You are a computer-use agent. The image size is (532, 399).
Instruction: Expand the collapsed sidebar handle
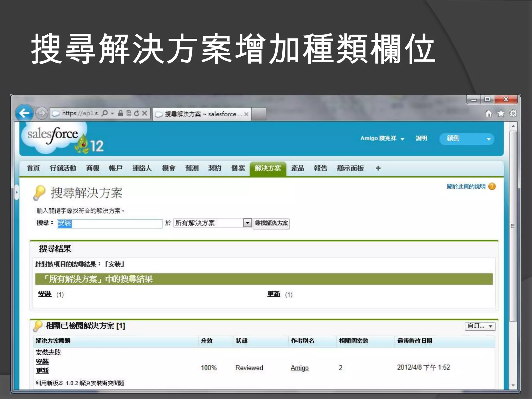tap(17, 192)
